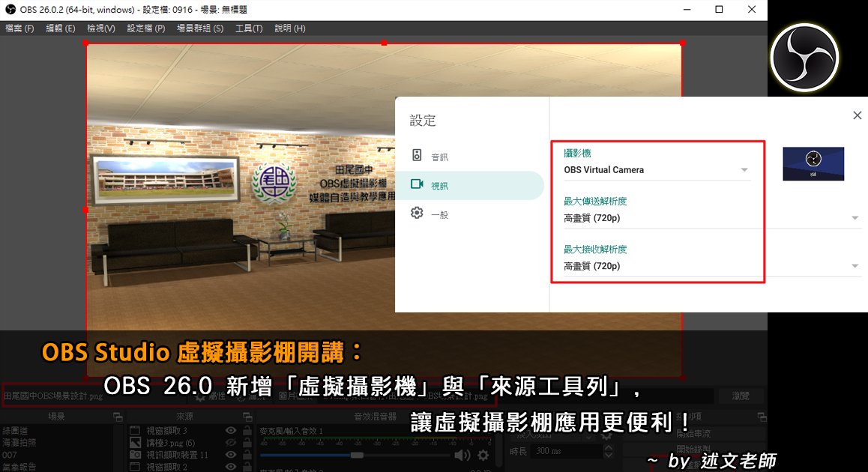Open the 場景群組 (S) menu
The height and width of the screenshot is (472, 868).
[x=200, y=28]
